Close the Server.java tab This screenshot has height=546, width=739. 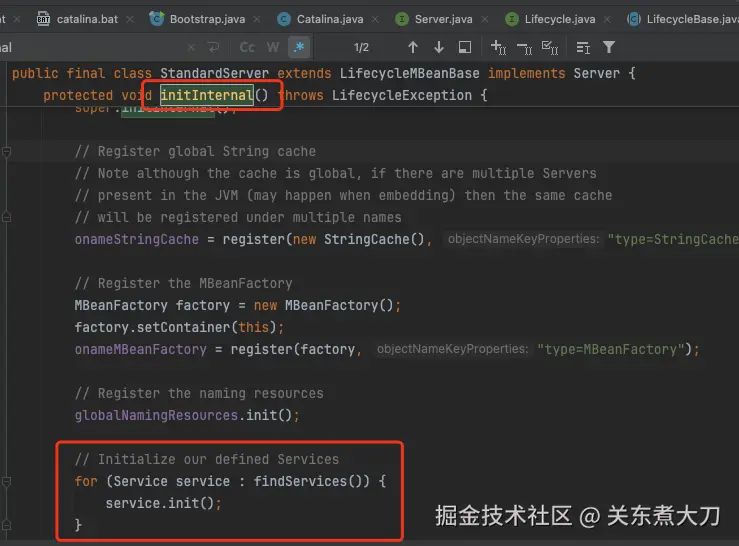click(x=485, y=19)
